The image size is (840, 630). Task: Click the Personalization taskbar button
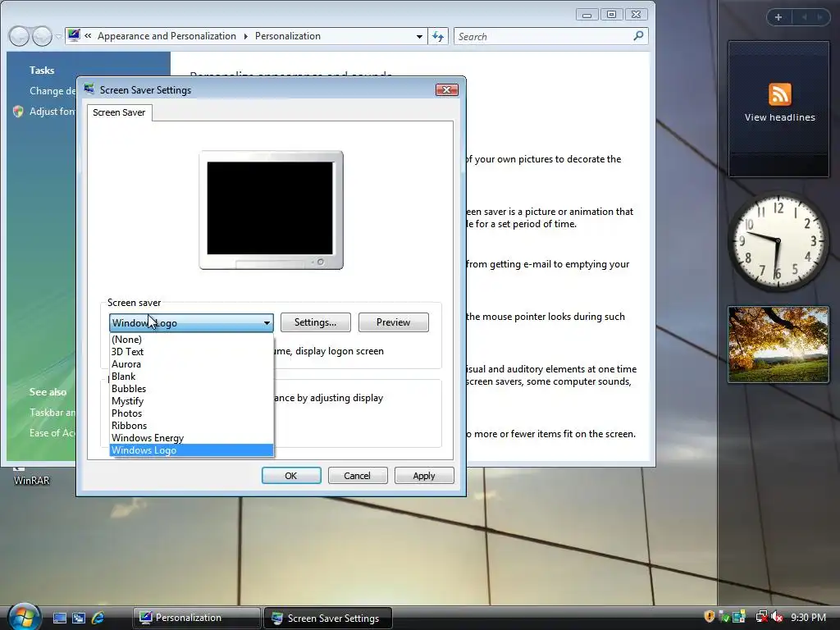[197, 618]
